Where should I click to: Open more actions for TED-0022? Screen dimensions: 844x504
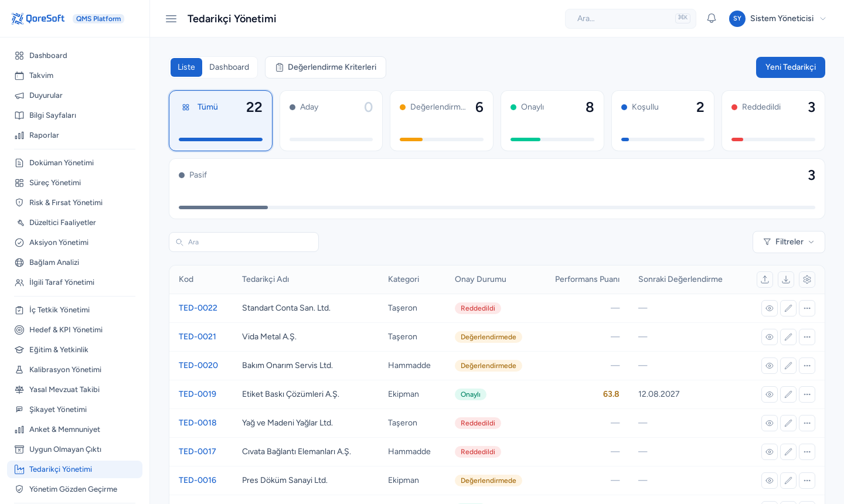tap(807, 308)
